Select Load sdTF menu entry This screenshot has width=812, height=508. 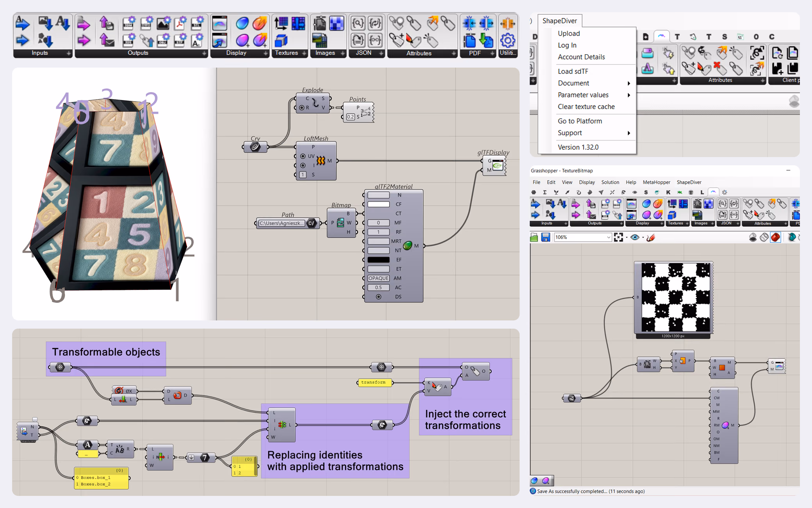pos(573,71)
